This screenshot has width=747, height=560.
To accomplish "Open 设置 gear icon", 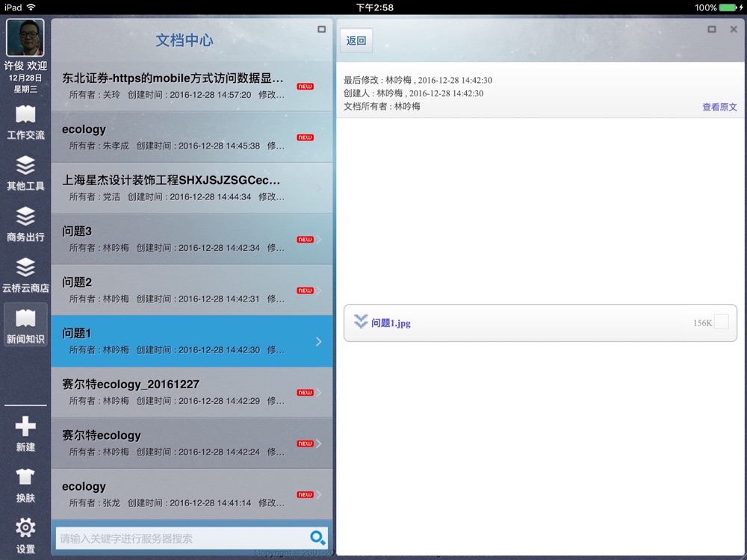I will [25, 535].
